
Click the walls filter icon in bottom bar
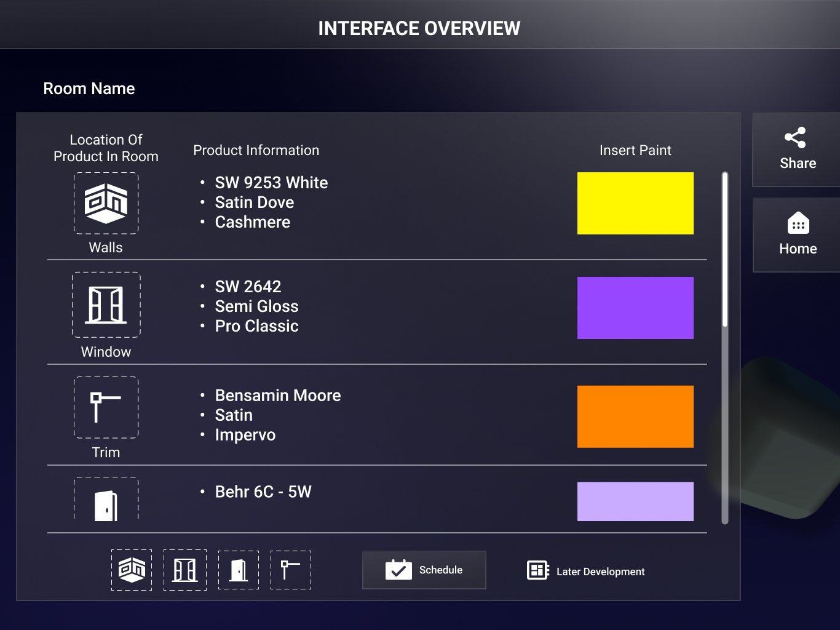click(x=132, y=570)
